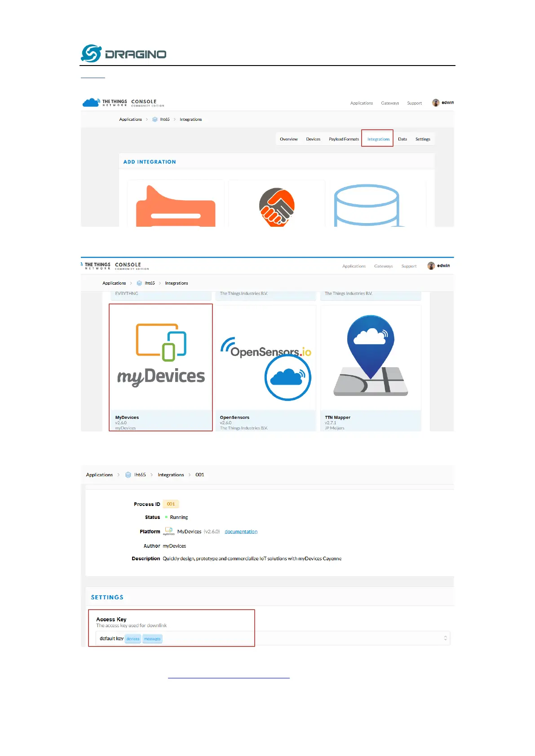Click the lht65 app icon above the EVRYTHNG card
Viewport: 535px width, 756px height.
tap(139, 283)
